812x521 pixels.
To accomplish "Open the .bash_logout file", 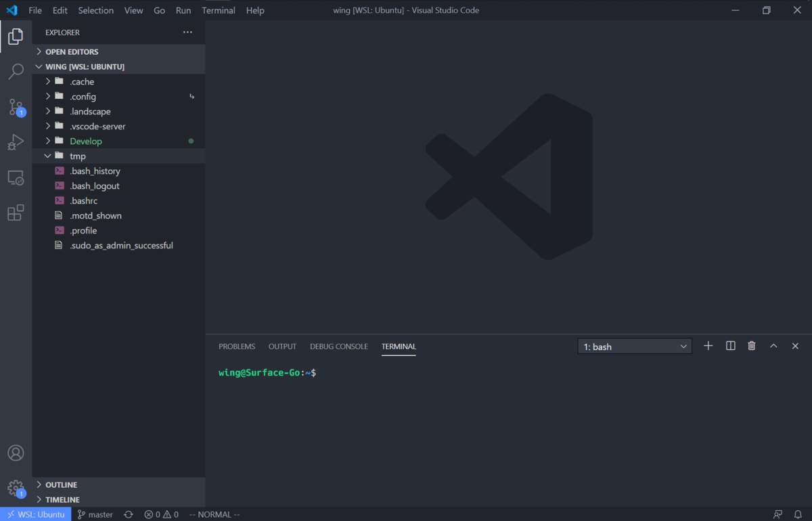I will click(x=118, y=185).
